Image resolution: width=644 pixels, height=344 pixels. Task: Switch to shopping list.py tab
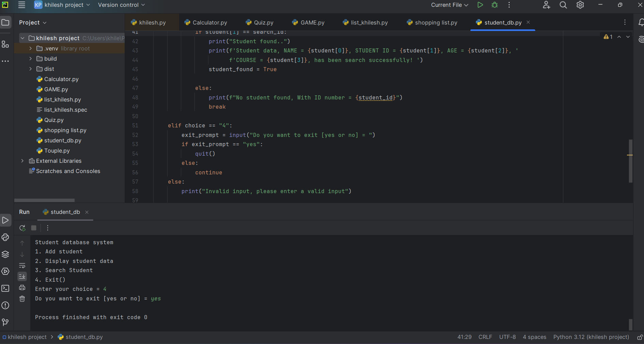(x=432, y=22)
